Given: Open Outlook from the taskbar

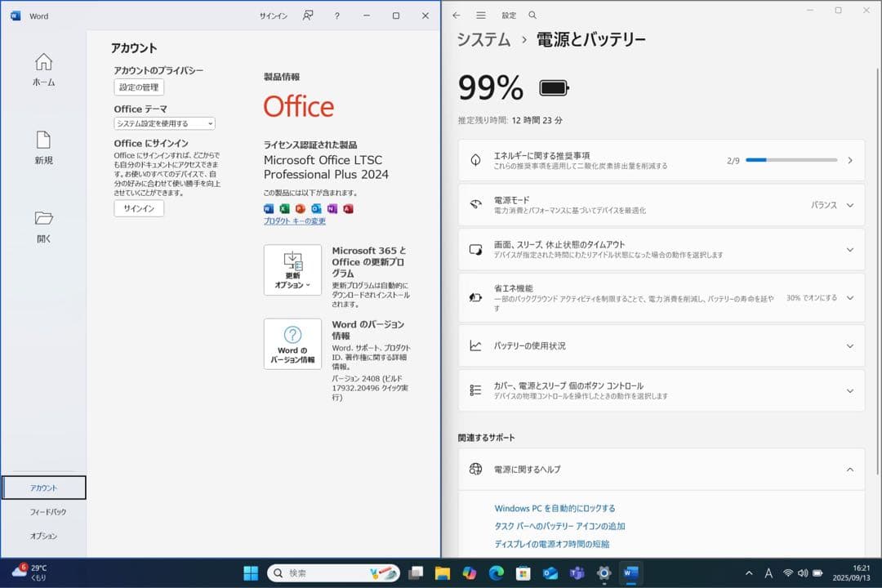Looking at the screenshot, I should [x=550, y=572].
